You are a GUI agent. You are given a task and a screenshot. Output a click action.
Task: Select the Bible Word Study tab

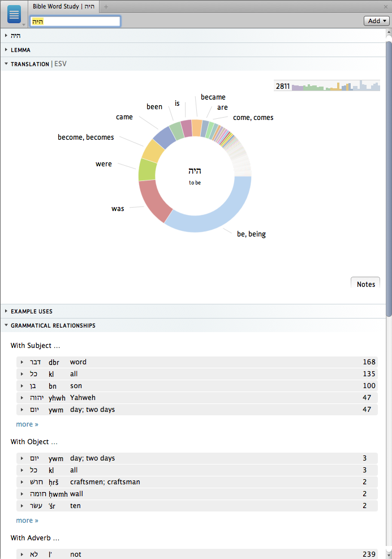(64, 6)
